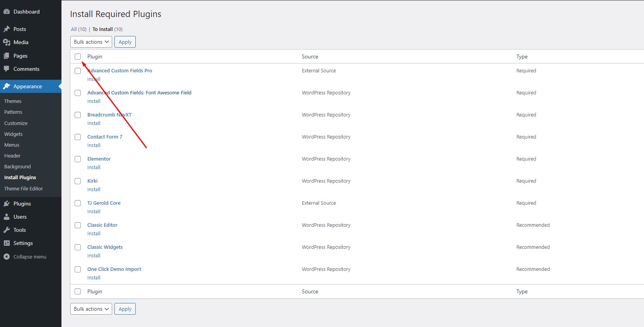The height and width of the screenshot is (327, 644).
Task: Open Themes submenu item
Action: coord(13,101)
